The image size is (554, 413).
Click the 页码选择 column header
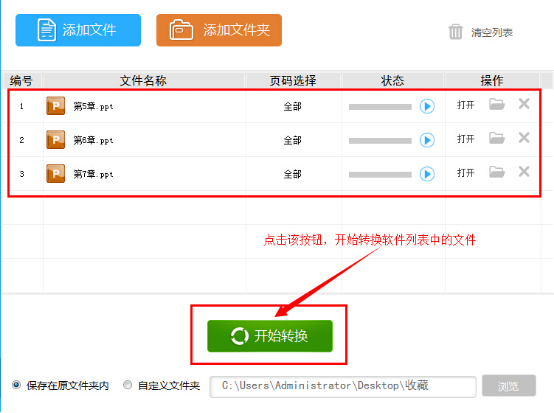click(293, 81)
